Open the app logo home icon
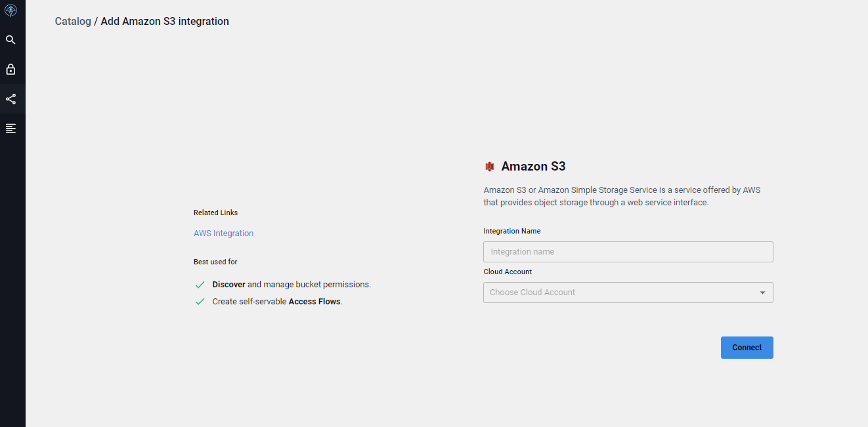Image resolution: width=868 pixels, height=427 pixels. point(11,10)
